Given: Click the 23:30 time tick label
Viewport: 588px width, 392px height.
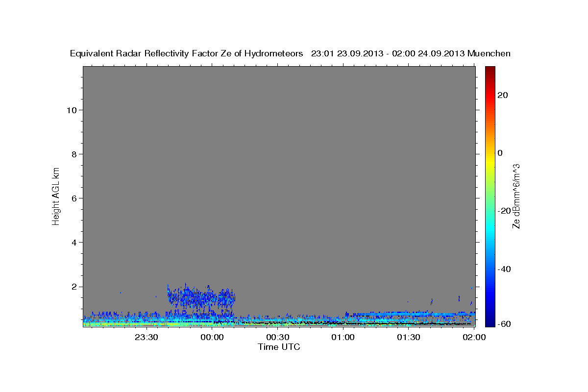Looking at the screenshot, I should [147, 337].
